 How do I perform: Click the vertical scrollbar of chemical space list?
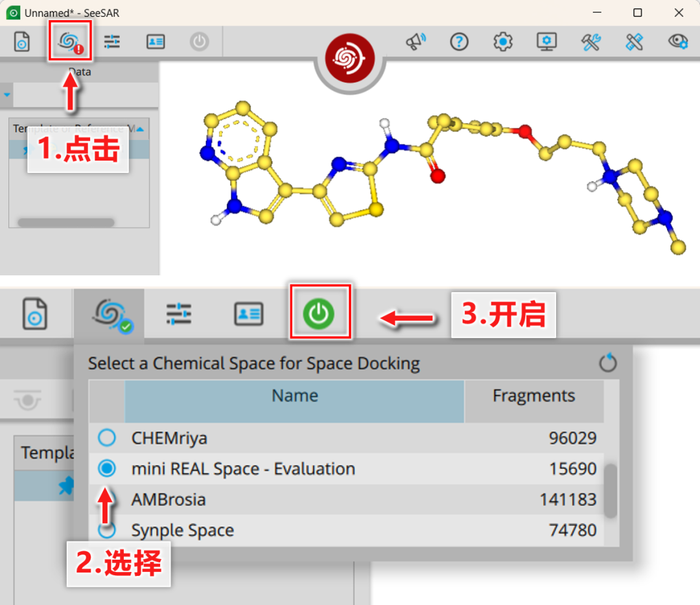[611, 491]
